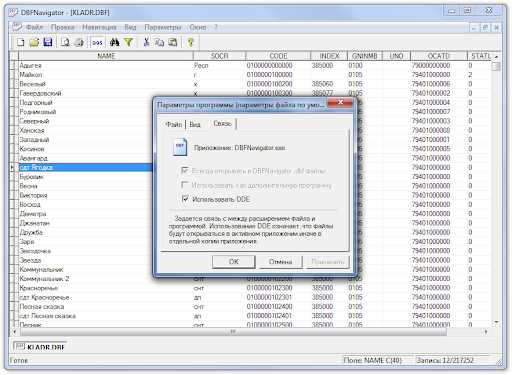The height and width of the screenshot is (375, 512).
Task: Uncheck 'Использовать DDE' checkbox
Action: click(x=185, y=199)
